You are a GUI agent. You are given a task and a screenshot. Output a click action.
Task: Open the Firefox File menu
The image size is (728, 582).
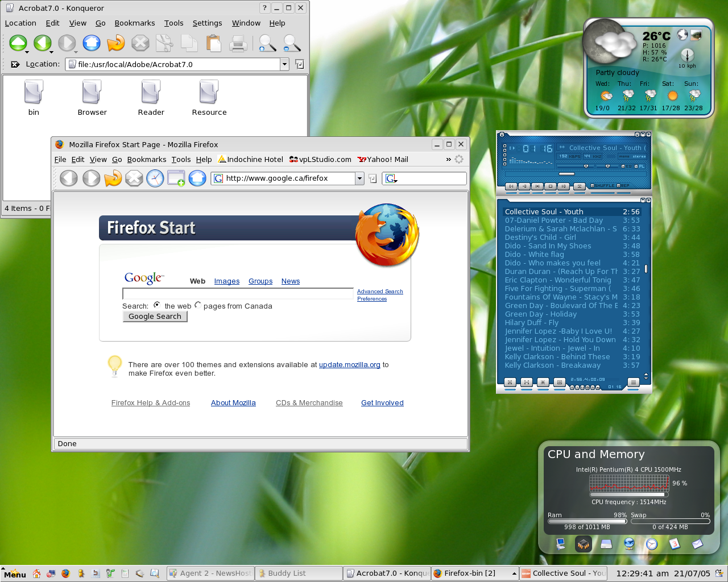(x=60, y=160)
